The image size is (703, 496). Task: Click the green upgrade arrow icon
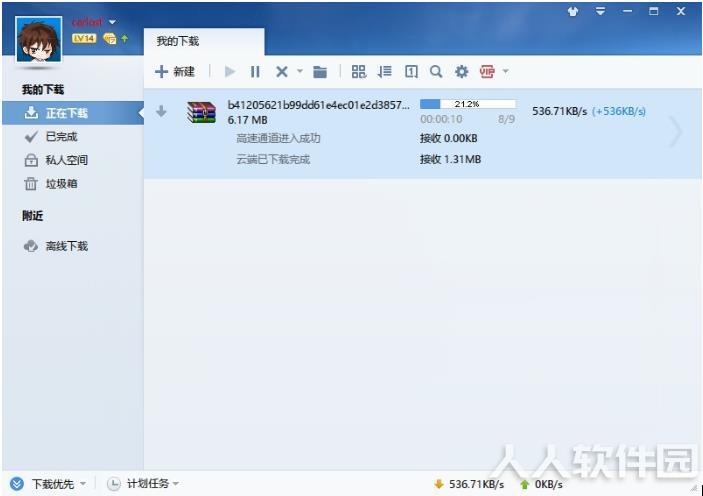[x=125, y=39]
